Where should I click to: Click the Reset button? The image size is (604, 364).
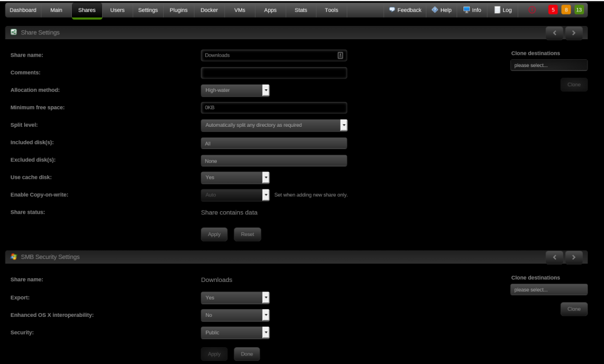coord(247,234)
